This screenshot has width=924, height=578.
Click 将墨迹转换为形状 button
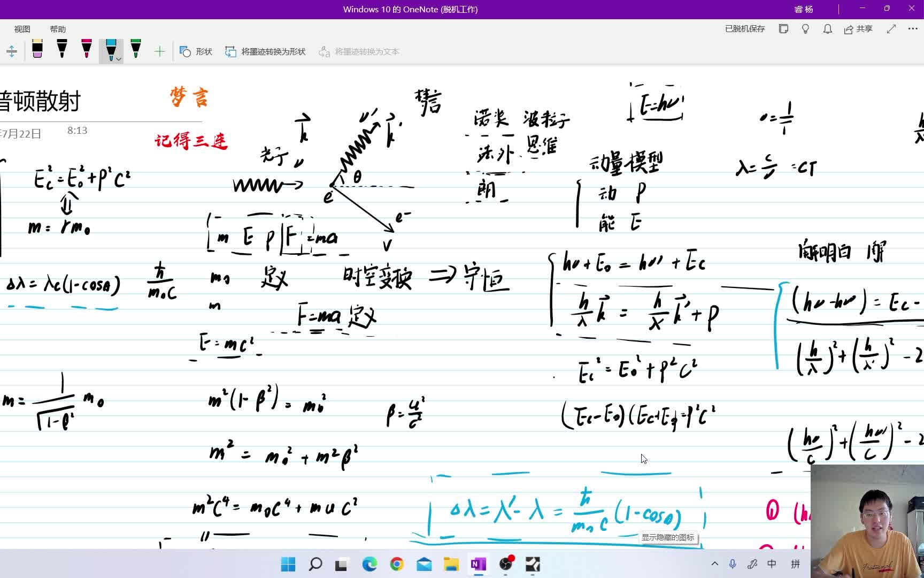tap(265, 51)
